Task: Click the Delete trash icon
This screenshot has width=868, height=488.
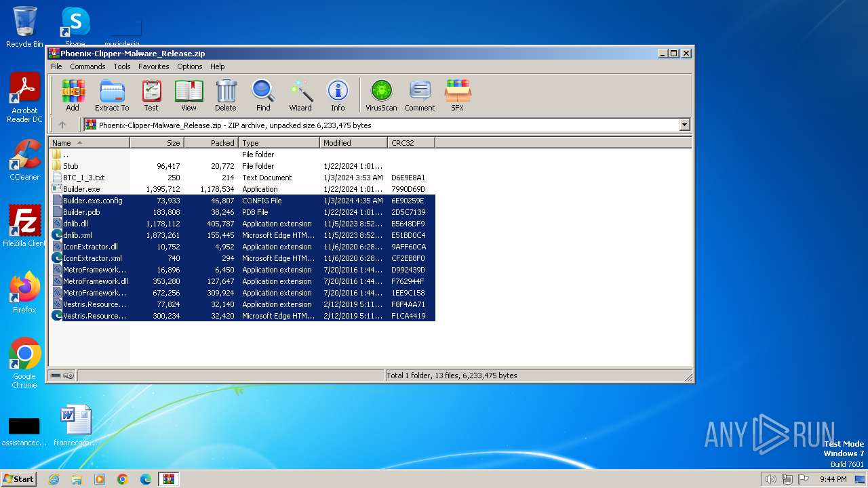Action: coord(226,96)
